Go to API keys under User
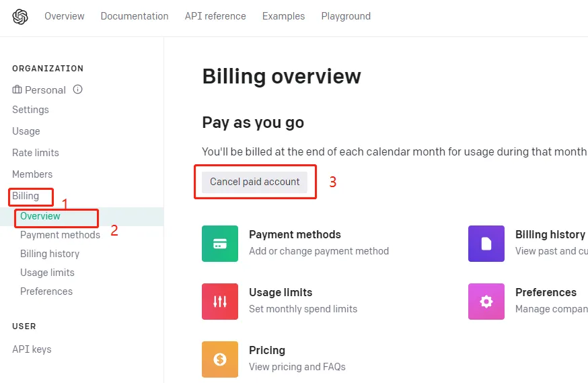The width and height of the screenshot is (588, 383). pyautogui.click(x=32, y=349)
